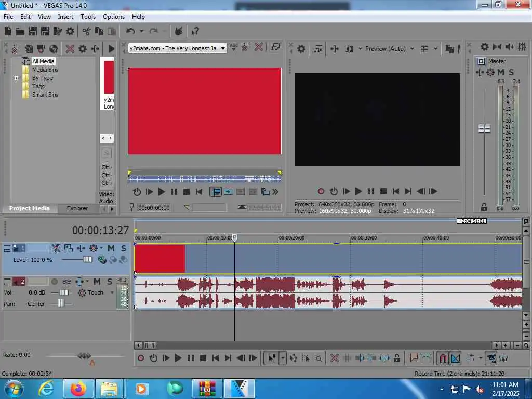This screenshot has width=532, height=399.
Task: Click the track 2 Vol slider
Action: (64, 292)
